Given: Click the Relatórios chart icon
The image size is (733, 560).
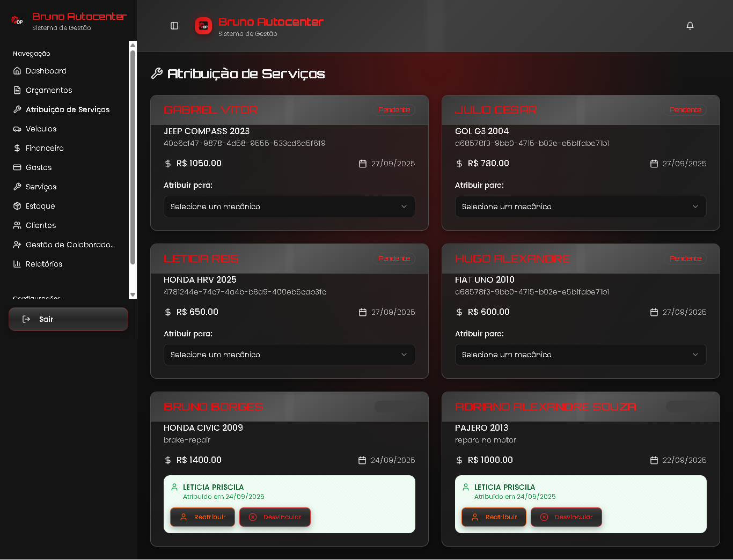Looking at the screenshot, I should point(17,264).
